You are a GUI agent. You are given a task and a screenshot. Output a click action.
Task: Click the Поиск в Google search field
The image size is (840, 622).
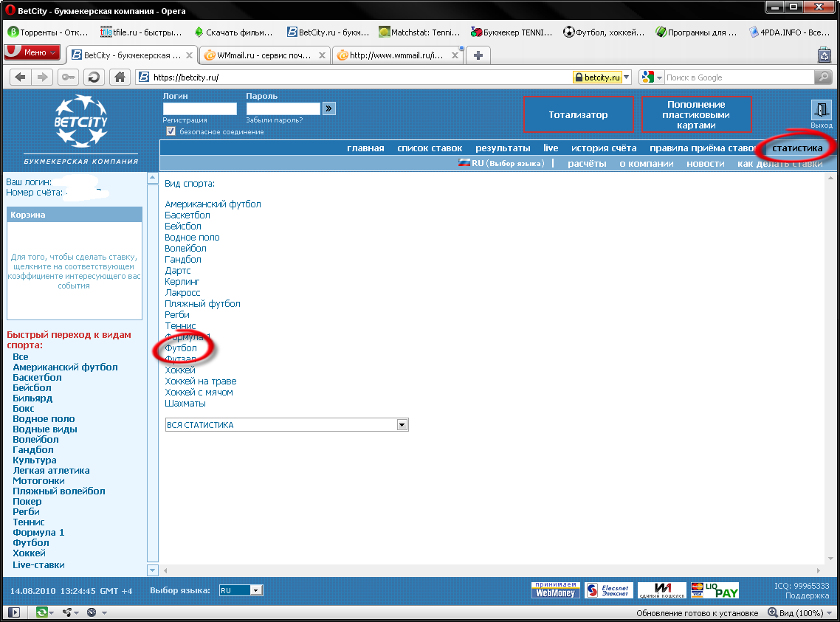pos(740,77)
